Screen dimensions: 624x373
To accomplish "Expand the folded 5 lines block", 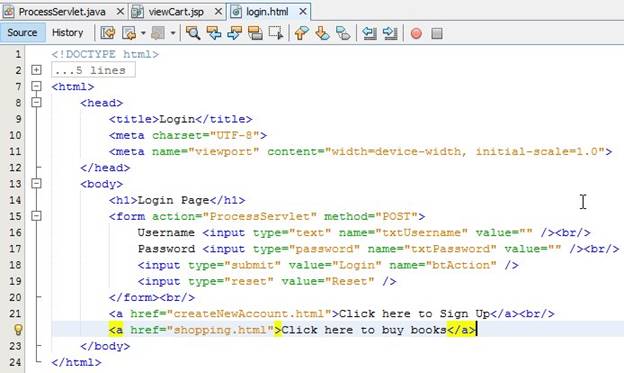I will (x=36, y=70).
